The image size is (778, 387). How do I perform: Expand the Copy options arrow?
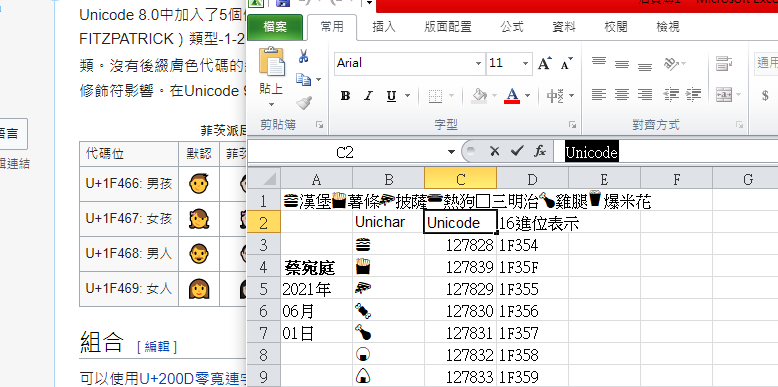click(x=318, y=79)
